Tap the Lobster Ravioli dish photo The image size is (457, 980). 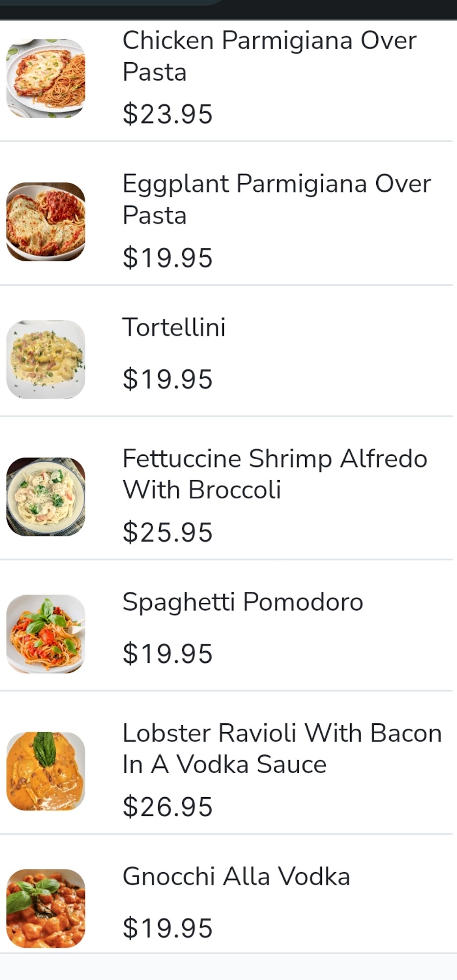(46, 771)
